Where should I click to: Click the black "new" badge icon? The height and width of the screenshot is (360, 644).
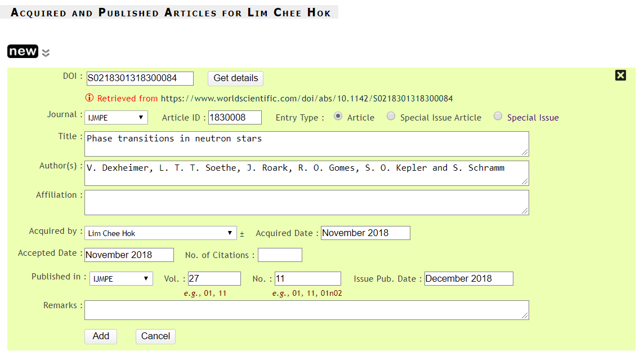(23, 51)
